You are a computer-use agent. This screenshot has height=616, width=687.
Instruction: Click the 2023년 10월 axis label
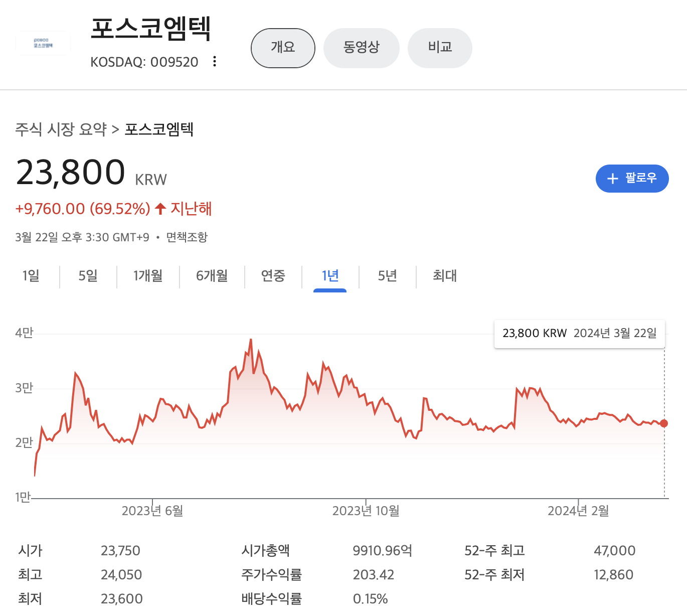pyautogui.click(x=366, y=511)
